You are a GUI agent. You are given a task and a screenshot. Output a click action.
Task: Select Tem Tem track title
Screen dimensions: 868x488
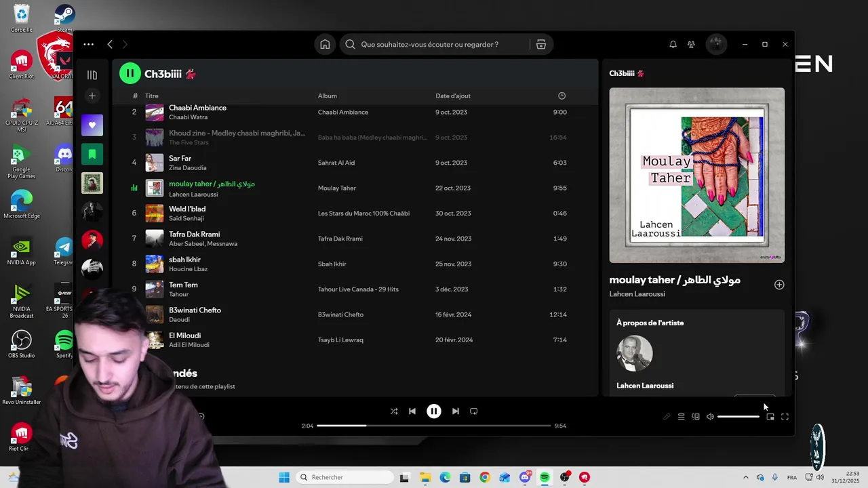[183, 285]
